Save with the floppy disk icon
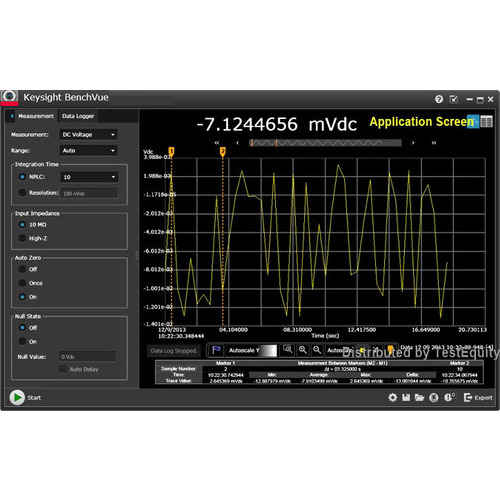Viewport: 500px width, 500px height. tap(406, 397)
